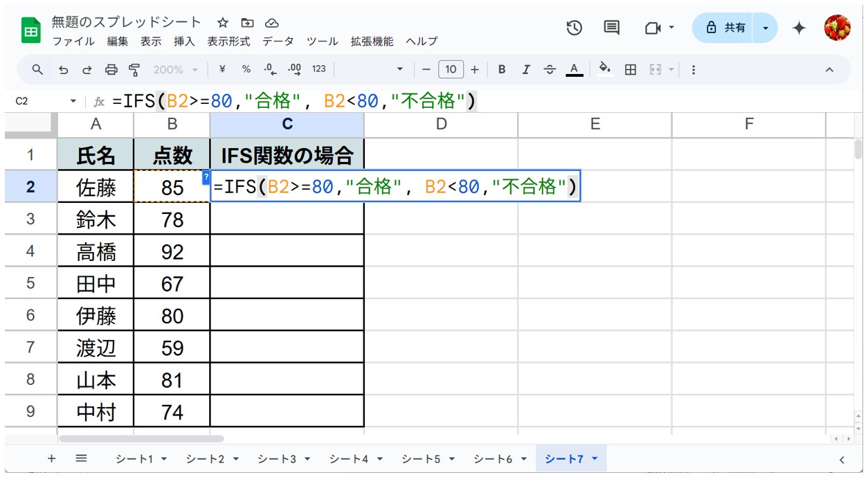868x477 pixels.
Task: Open the text color picker
Action: point(573,69)
